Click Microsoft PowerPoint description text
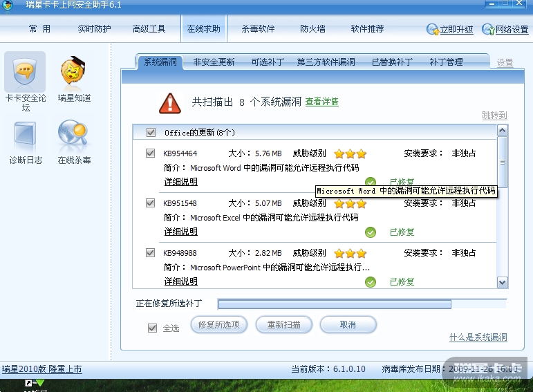533x392 pixels. [280, 268]
